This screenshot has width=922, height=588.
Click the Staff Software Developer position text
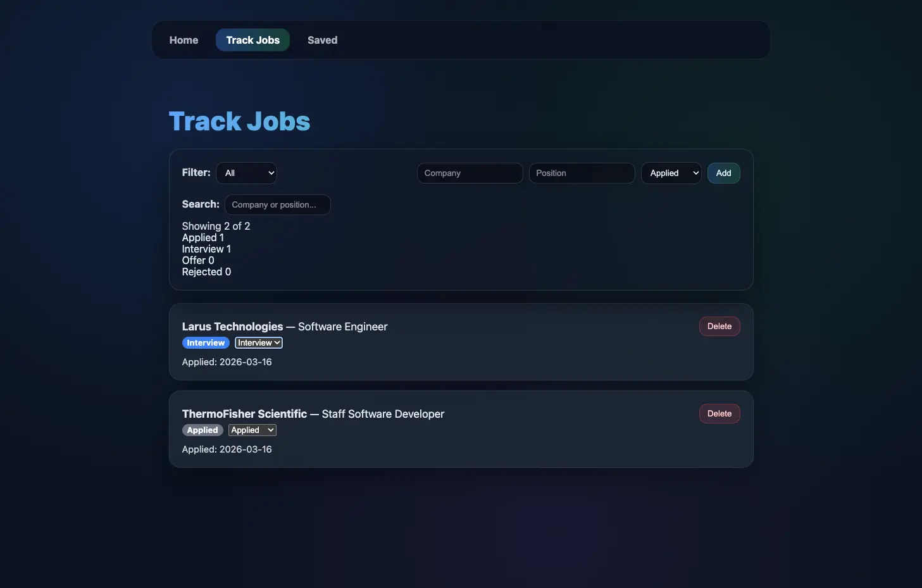(x=383, y=414)
